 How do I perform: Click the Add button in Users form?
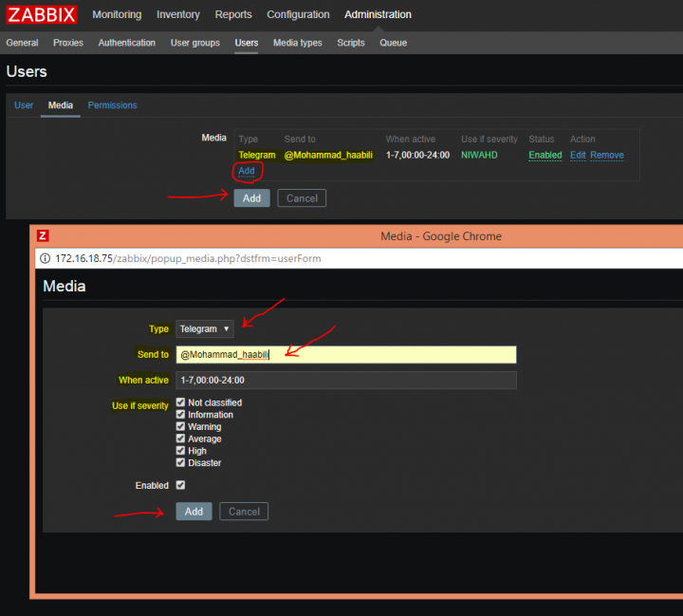[251, 198]
